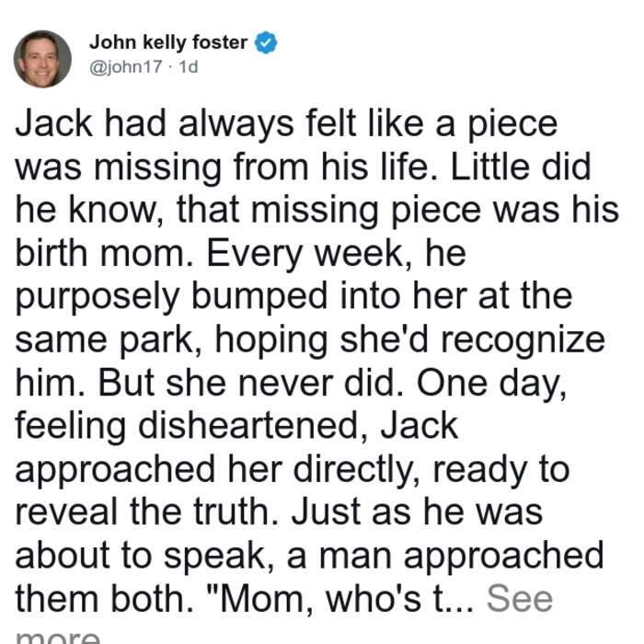Click the @john17 handle
This screenshot has width=644, height=644.
[x=126, y=67]
